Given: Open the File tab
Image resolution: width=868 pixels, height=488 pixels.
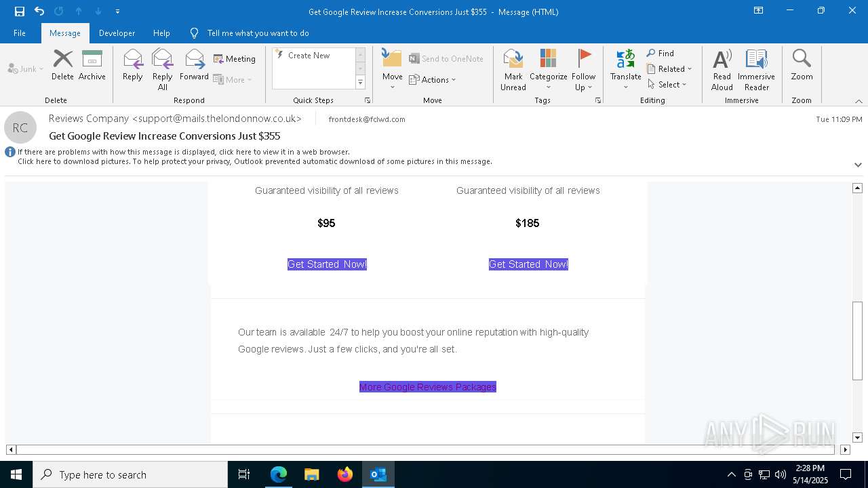Looking at the screenshot, I should pos(20,33).
